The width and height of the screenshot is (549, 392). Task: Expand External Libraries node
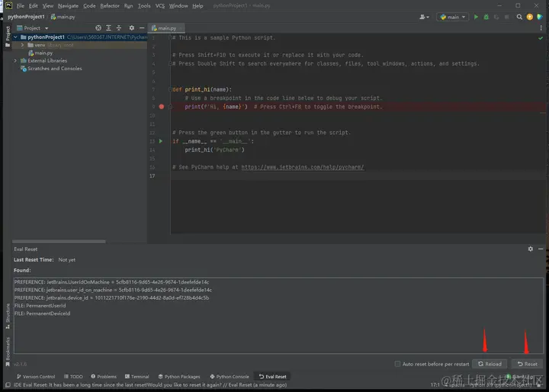pos(15,60)
